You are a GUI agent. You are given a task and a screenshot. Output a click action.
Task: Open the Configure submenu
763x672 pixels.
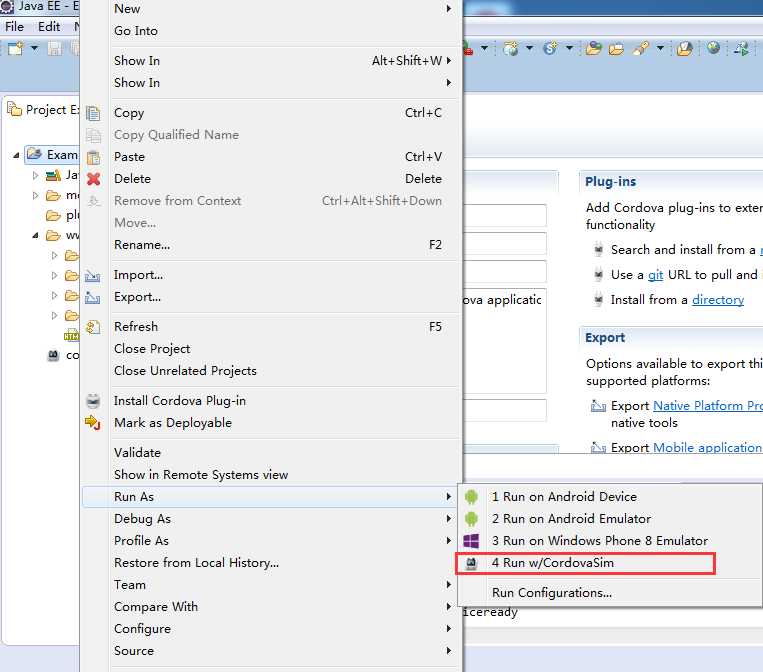click(272, 629)
